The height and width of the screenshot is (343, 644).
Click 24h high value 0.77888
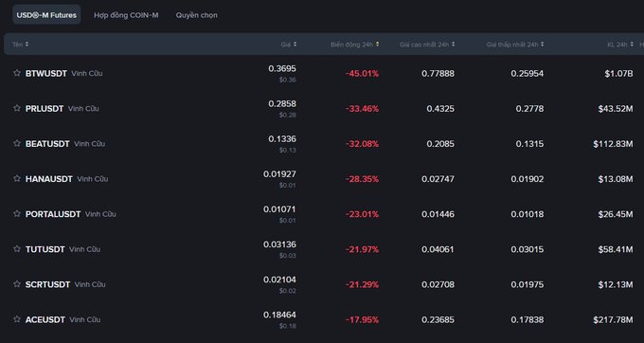tap(438, 74)
